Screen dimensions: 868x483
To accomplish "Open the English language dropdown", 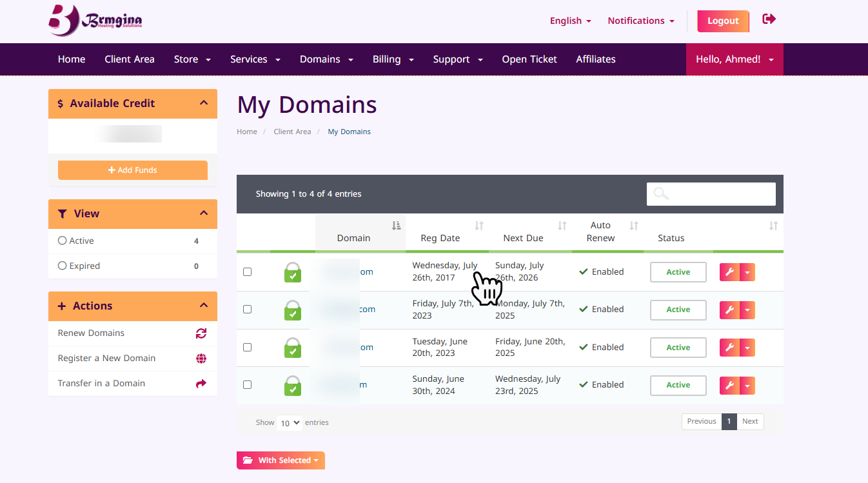I will [x=570, y=21].
